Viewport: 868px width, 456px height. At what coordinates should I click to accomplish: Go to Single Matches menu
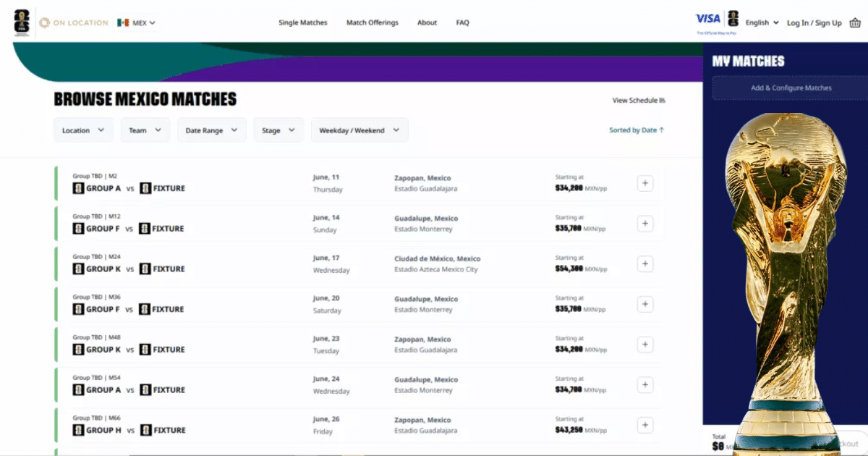pyautogui.click(x=302, y=22)
